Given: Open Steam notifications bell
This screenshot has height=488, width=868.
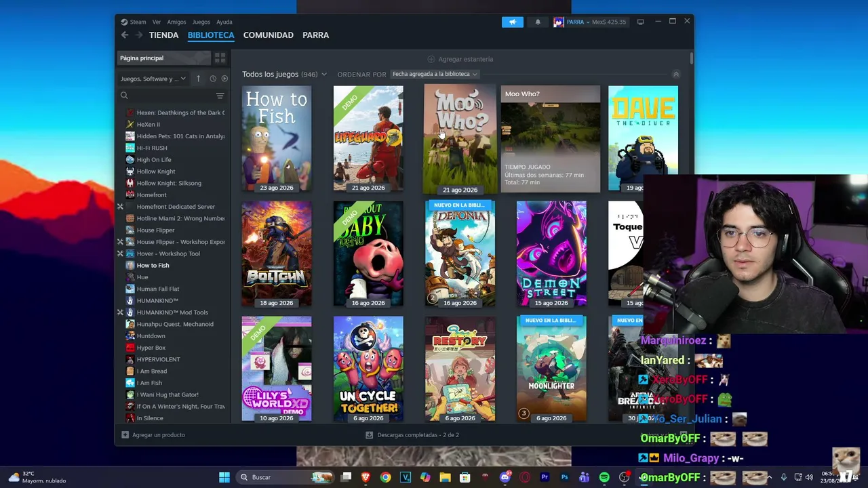Looking at the screenshot, I should [x=538, y=22].
